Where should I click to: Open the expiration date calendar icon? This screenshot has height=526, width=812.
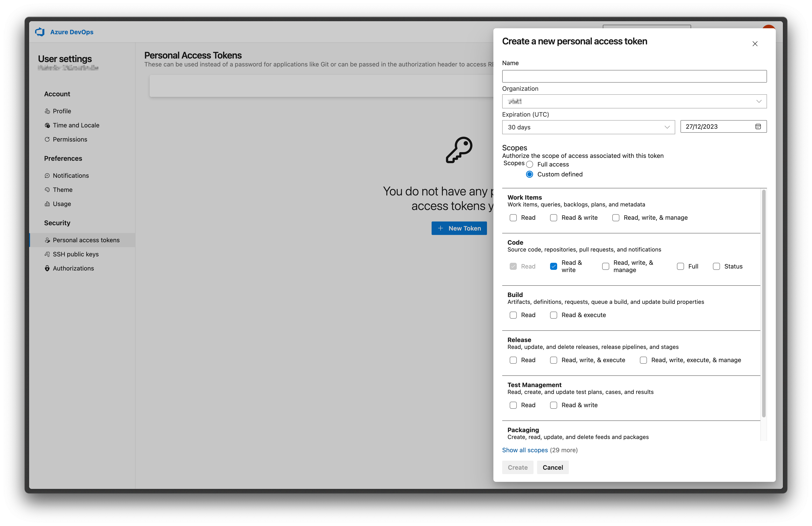(758, 127)
